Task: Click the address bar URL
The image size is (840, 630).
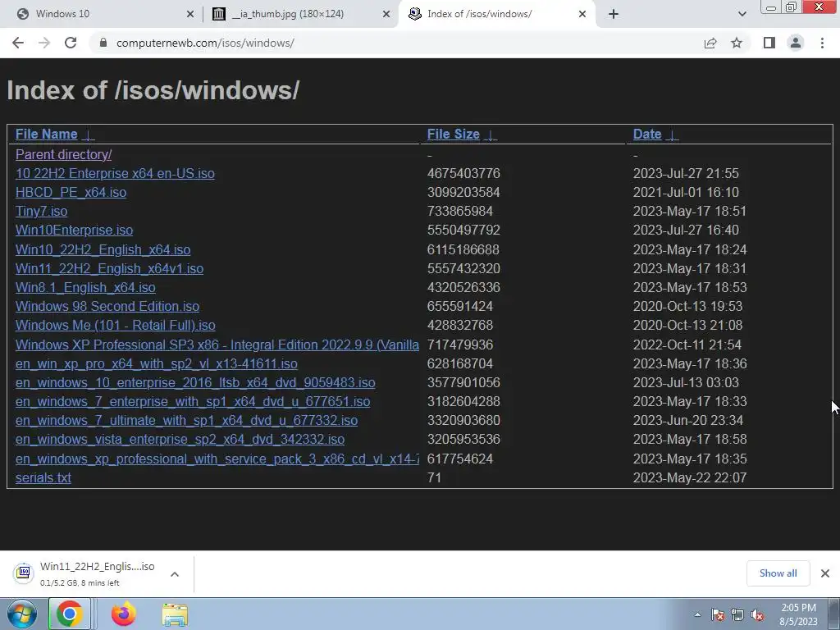Action: tap(205, 43)
